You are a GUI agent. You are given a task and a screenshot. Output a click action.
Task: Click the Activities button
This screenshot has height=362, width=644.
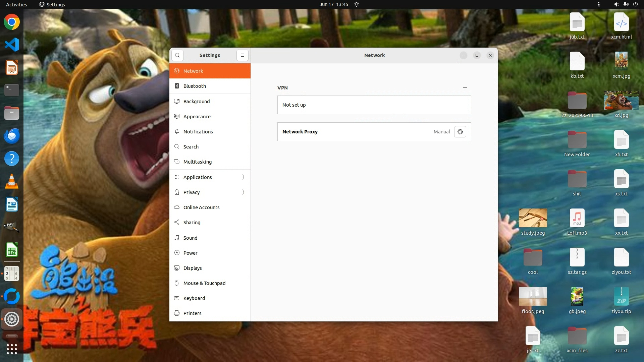tap(16, 4)
